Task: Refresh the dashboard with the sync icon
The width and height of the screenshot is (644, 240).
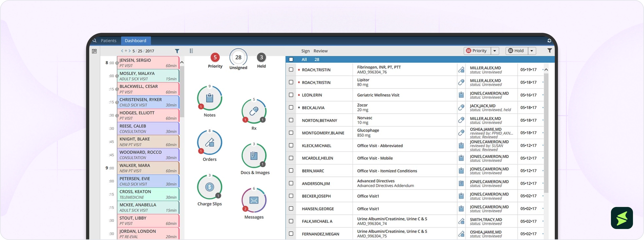Action: [549, 41]
